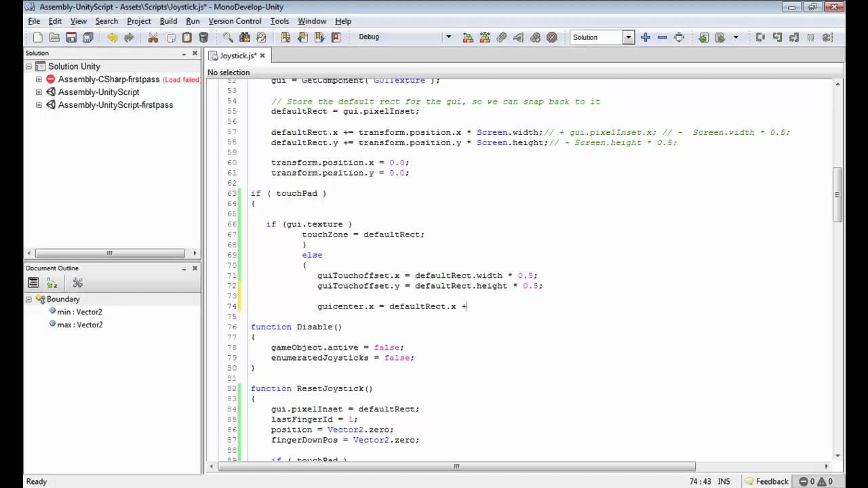
Task: Open small dropdown arrow beside navigation icons
Action: [x=736, y=37]
